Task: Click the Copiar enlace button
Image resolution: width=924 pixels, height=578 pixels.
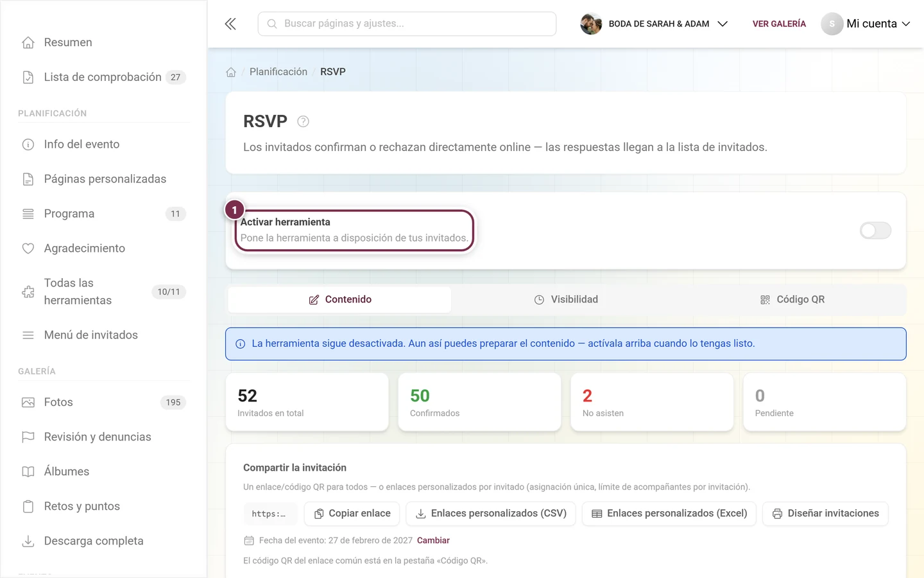Action: pyautogui.click(x=352, y=514)
